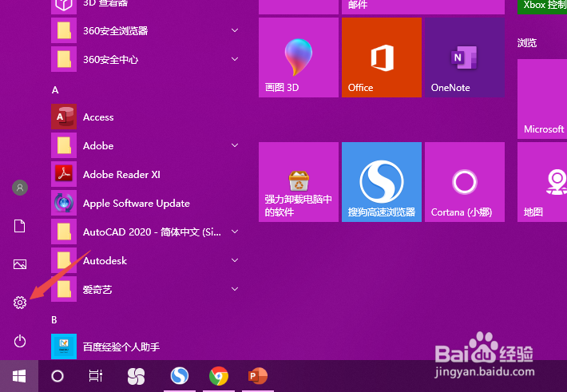This screenshot has width=567, height=392.
Task: Open 百度经验个人助手 app
Action: pos(145,346)
